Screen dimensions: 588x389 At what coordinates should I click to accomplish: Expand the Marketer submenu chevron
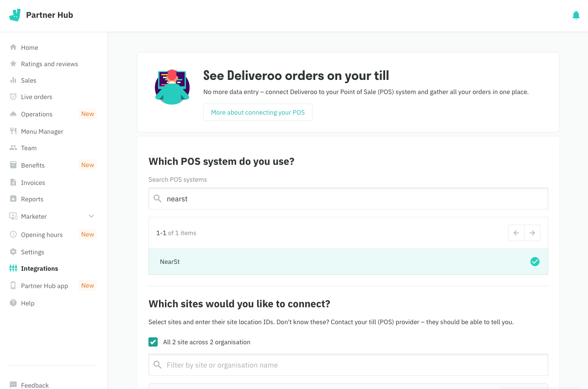91,216
